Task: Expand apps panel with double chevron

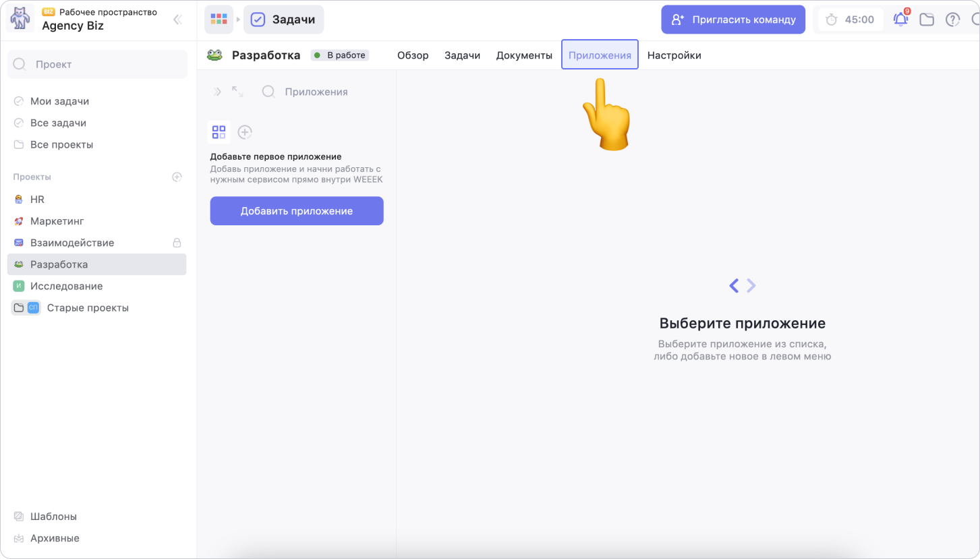Action: point(217,92)
